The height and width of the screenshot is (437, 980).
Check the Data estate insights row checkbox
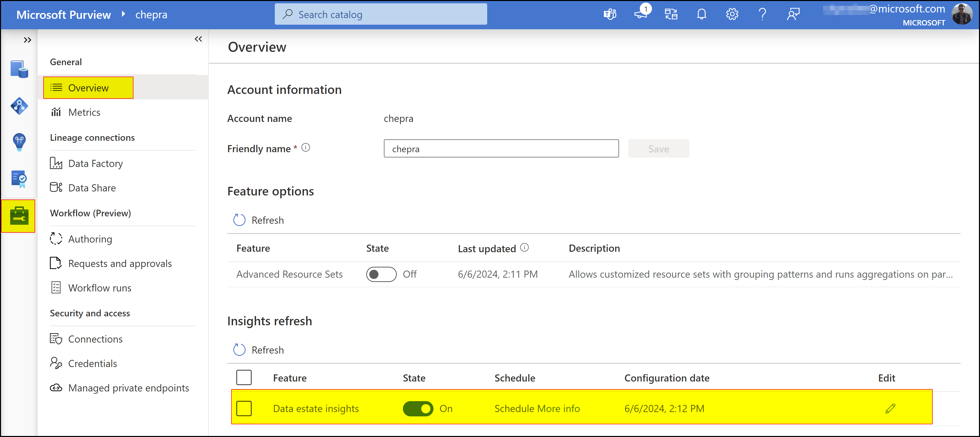click(x=244, y=408)
